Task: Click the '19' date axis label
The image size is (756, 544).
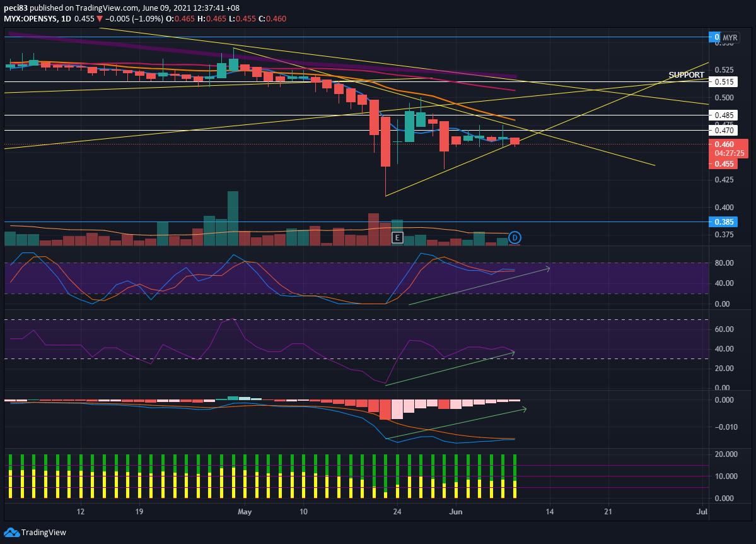Action: pyautogui.click(x=139, y=512)
